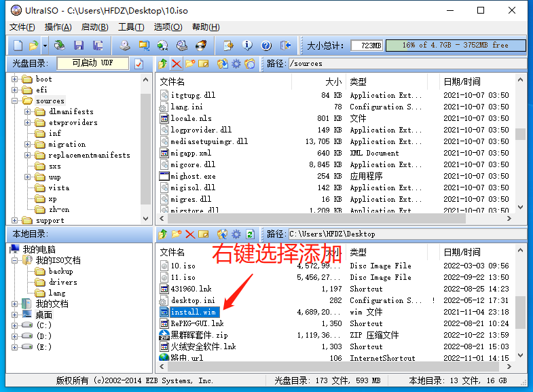
Task: Click the 文件名 column header in disc list
Action: click(172, 82)
